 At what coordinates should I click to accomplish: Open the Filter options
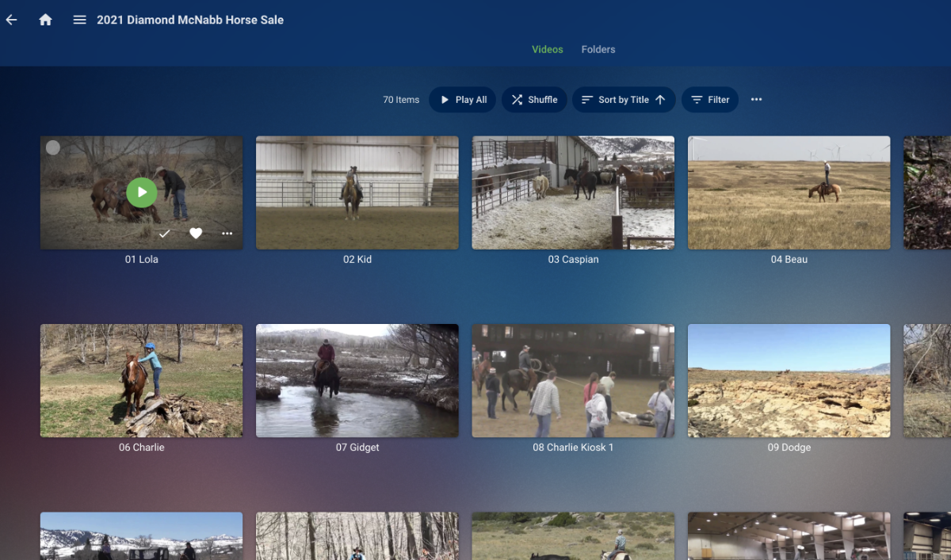[x=710, y=100]
